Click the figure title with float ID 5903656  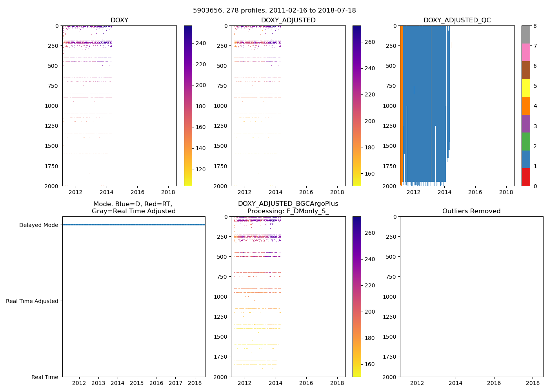(x=274, y=11)
